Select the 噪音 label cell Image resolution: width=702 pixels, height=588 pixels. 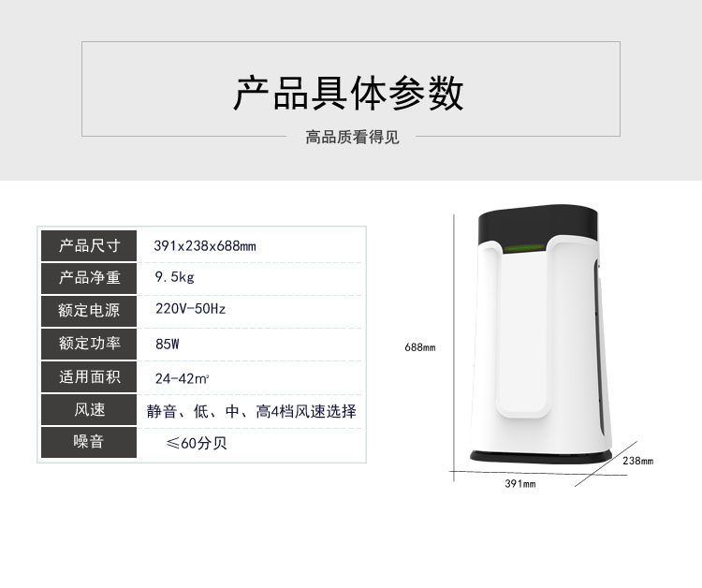89,442
